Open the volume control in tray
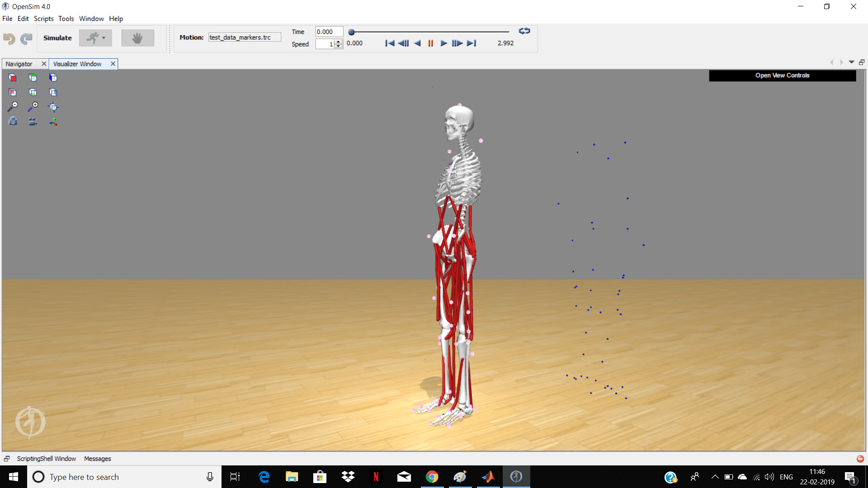Image resolution: width=868 pixels, height=488 pixels. [x=769, y=477]
